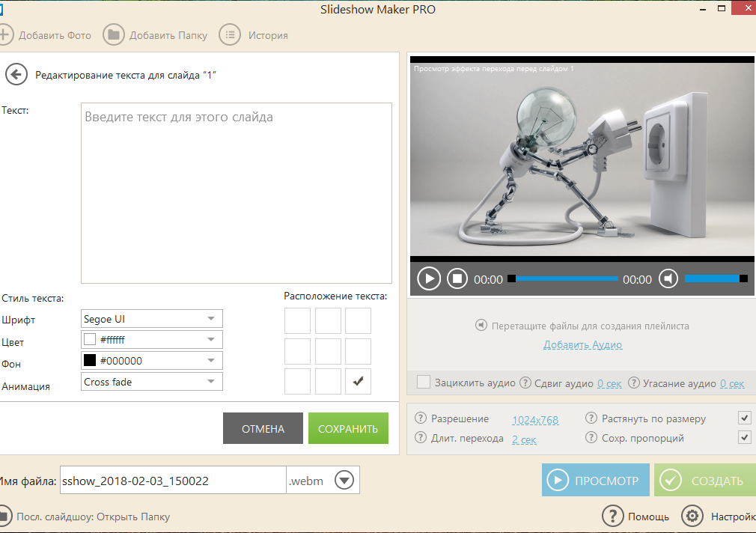This screenshot has height=533, width=756.
Task: Select center text position
Action: click(328, 351)
